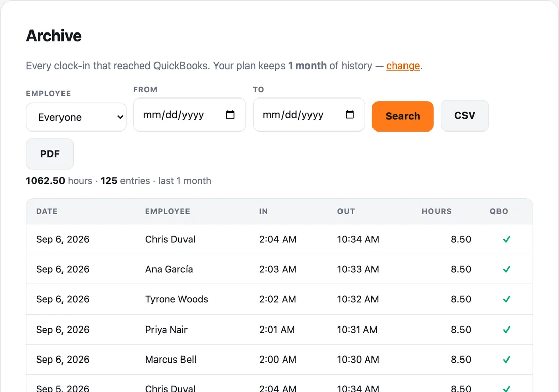This screenshot has width=559, height=392.
Task: Click the 8.50 hours in Ana García row
Action: click(x=461, y=269)
